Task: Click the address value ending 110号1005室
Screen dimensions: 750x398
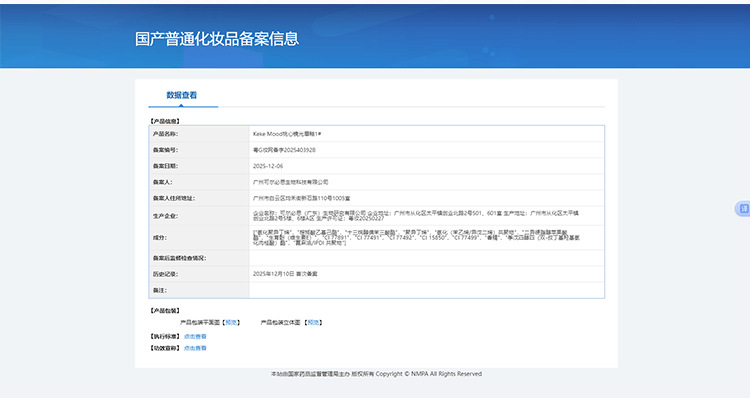Action: coord(301,198)
